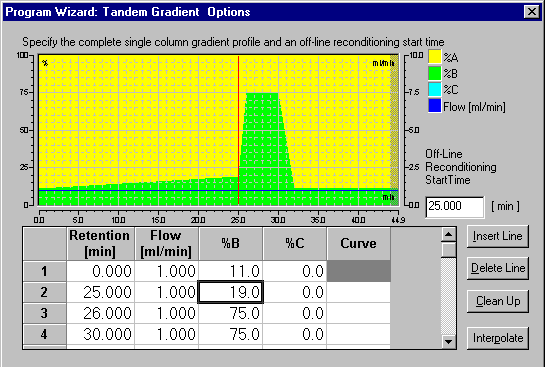Image resolution: width=545 pixels, height=367 pixels.
Task: Click the Flow column header
Action: pyautogui.click(x=166, y=244)
